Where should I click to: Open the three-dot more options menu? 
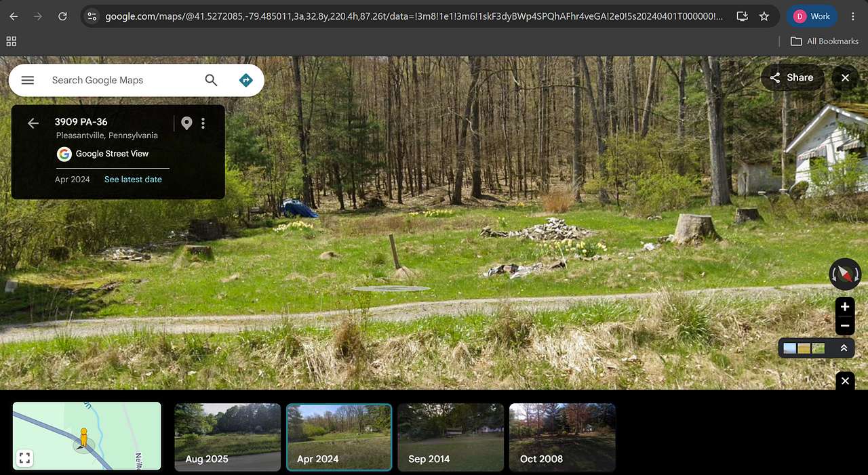pyautogui.click(x=203, y=123)
